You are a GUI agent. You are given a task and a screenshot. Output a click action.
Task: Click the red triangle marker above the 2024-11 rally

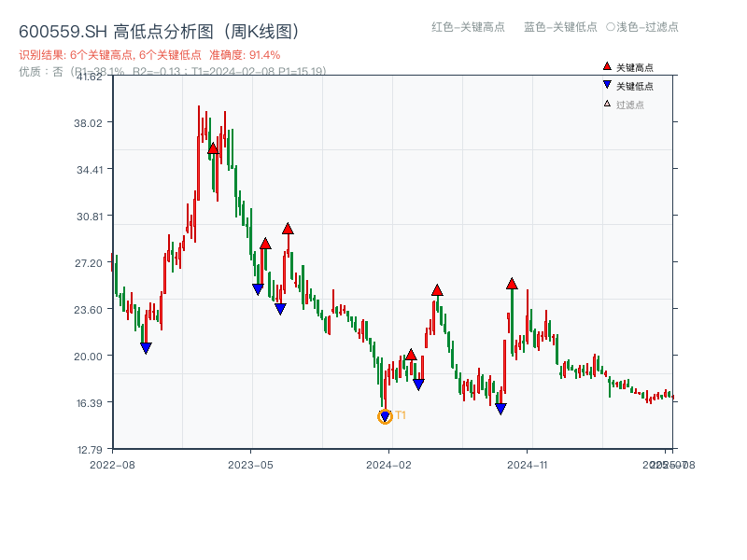pyautogui.click(x=512, y=284)
